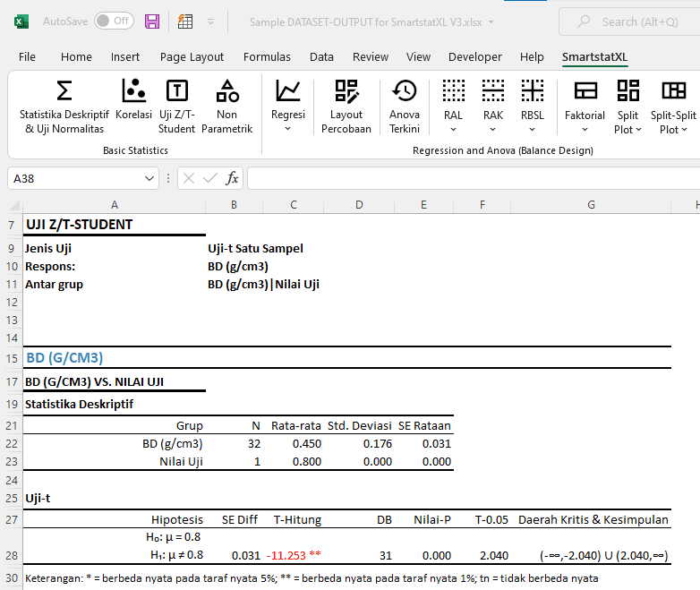Open Non Parametrik tests

[x=227, y=106]
